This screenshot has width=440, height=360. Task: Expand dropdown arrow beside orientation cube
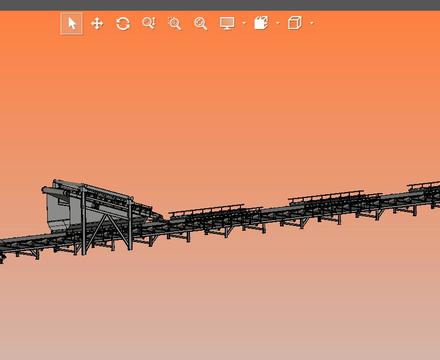click(x=312, y=23)
